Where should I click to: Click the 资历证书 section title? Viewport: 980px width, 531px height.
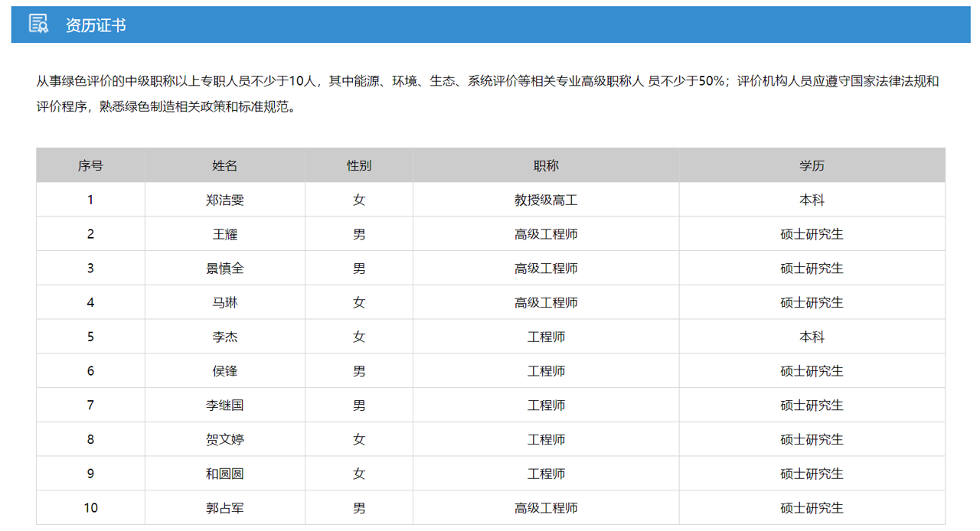click(96, 25)
